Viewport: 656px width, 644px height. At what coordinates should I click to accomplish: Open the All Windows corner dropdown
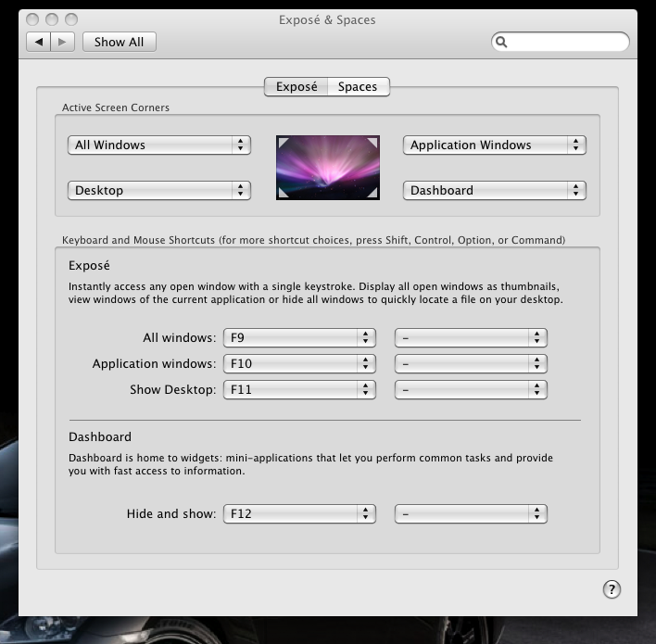159,145
